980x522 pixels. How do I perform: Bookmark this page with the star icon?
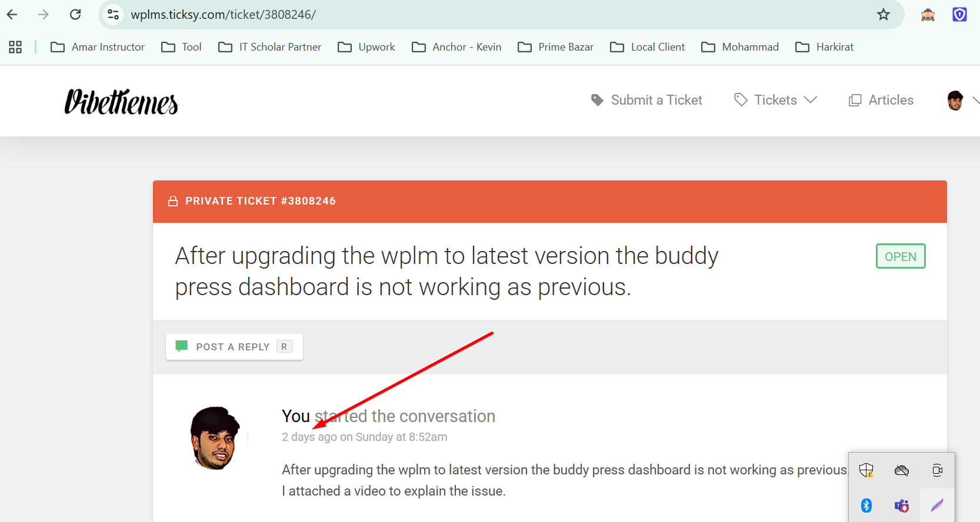tap(884, 14)
